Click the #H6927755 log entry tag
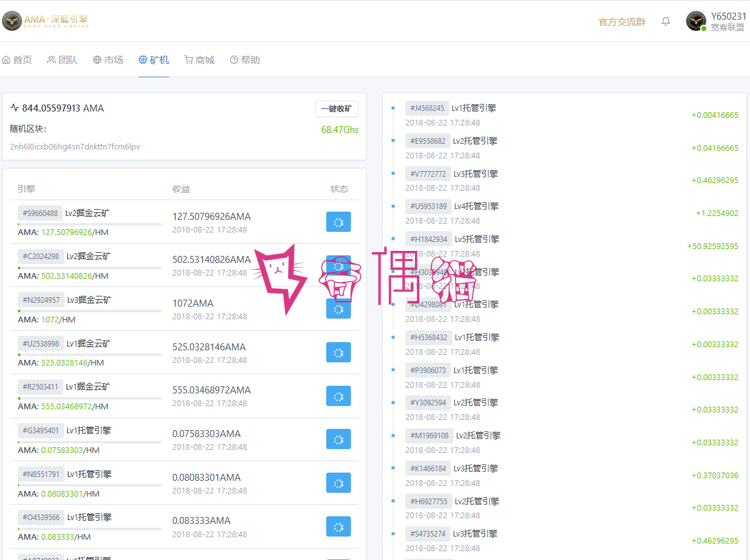The height and width of the screenshot is (560, 750). [x=429, y=501]
